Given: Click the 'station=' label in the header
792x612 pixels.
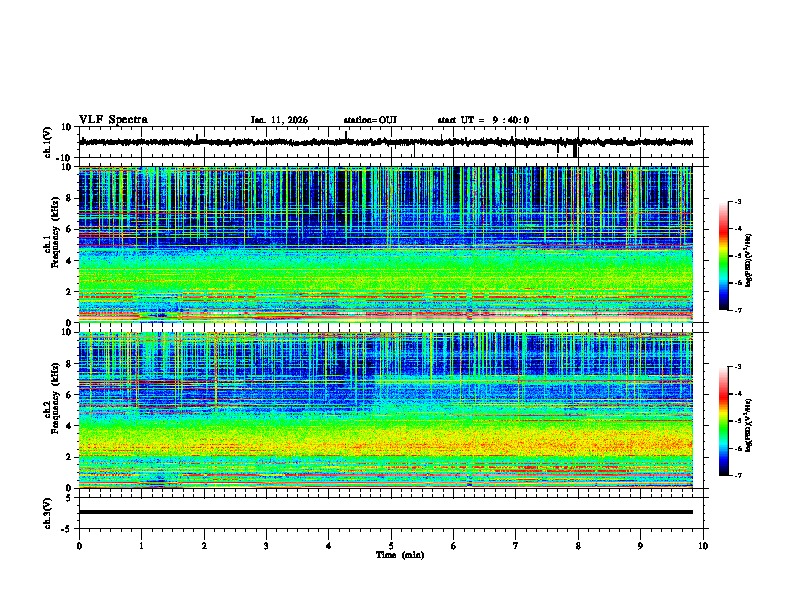Looking at the screenshot, I should tap(361, 120).
